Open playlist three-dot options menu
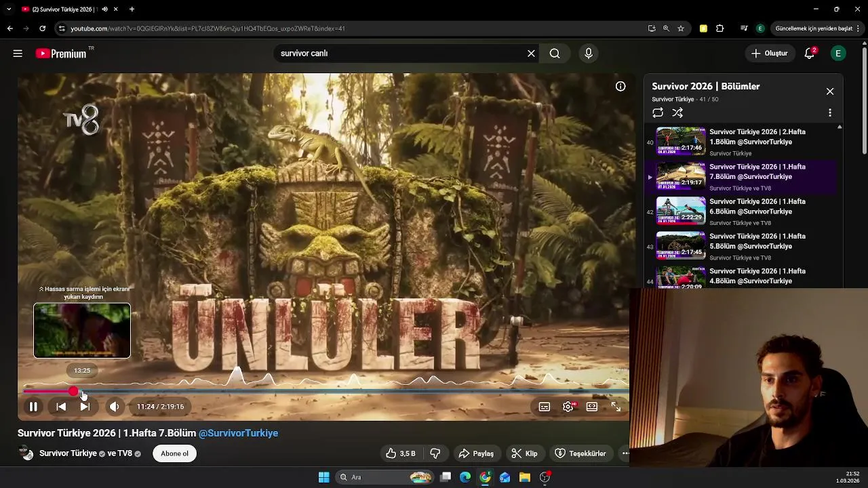Viewport: 868px width, 488px height. pos(830,113)
